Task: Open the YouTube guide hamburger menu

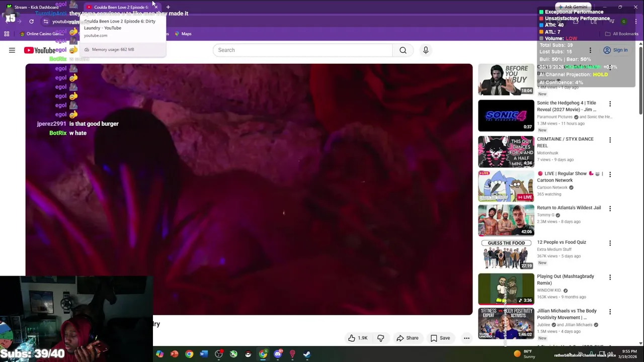Action: [12, 50]
